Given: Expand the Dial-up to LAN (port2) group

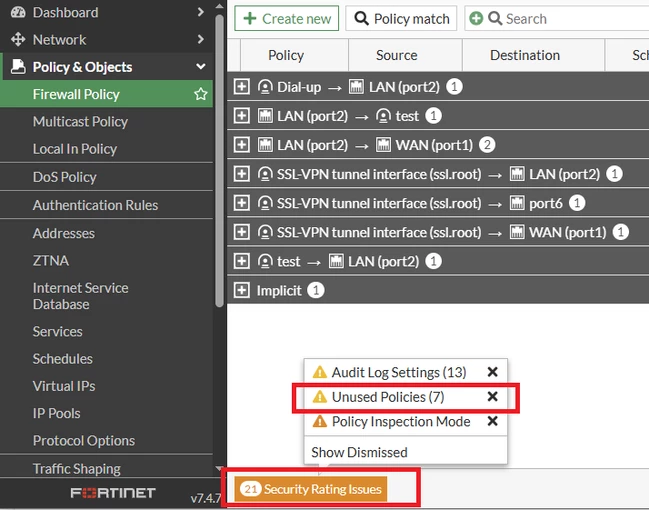Looking at the screenshot, I should pyautogui.click(x=241, y=87).
